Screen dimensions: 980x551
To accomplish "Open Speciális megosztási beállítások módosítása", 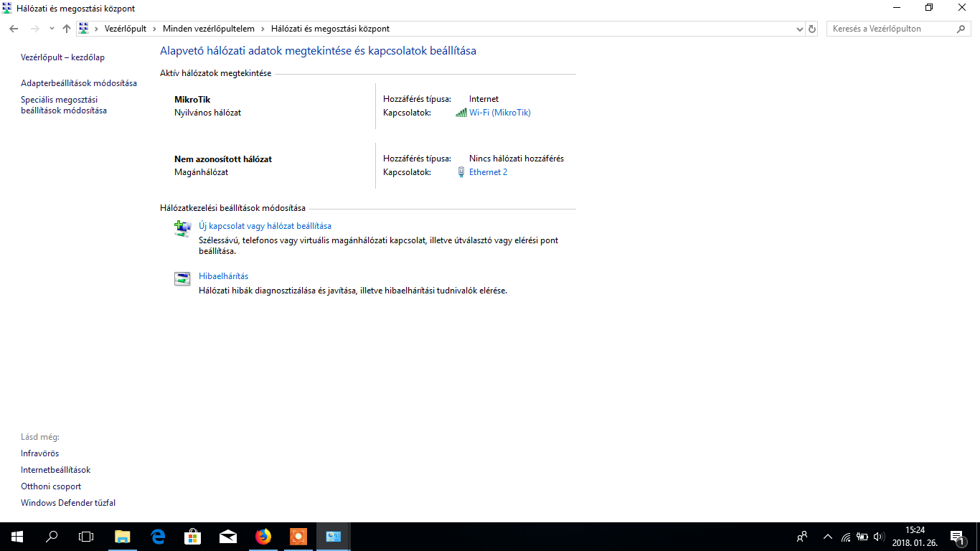I will coord(64,105).
